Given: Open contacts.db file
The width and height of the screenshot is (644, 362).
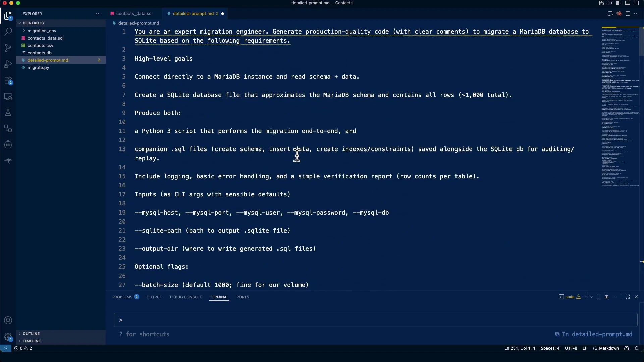Looking at the screenshot, I should [x=40, y=53].
